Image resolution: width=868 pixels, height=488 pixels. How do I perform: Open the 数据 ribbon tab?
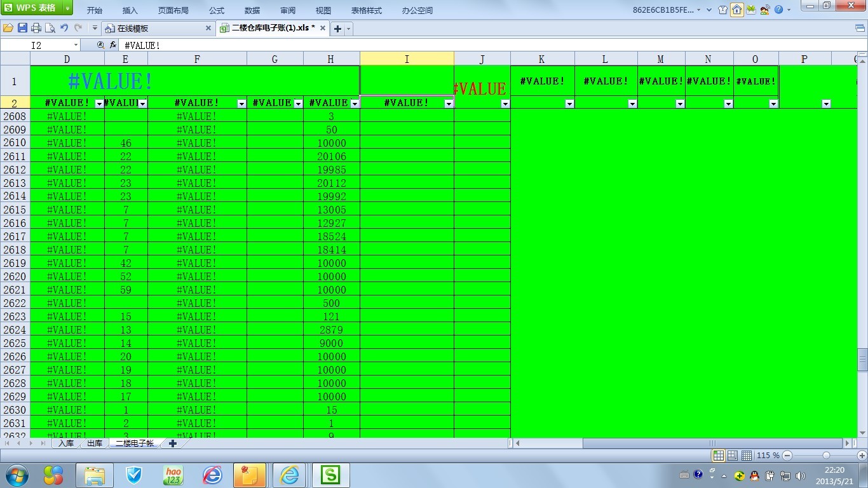[x=252, y=11]
